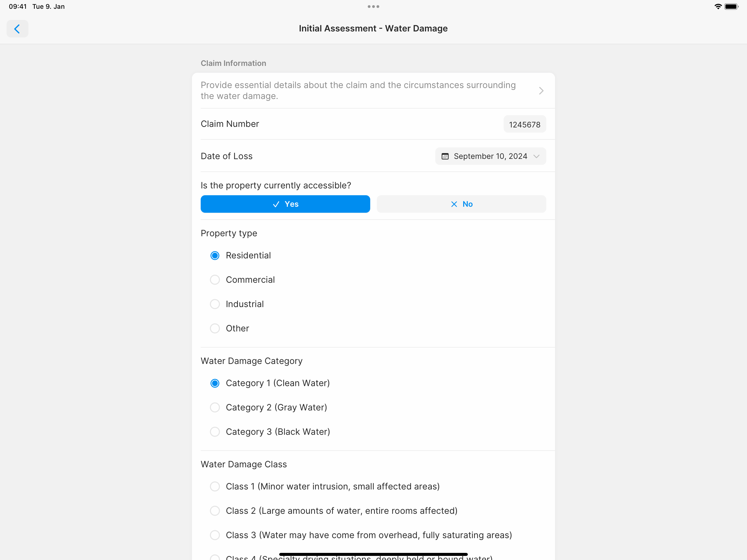
Task: Click the checkmark icon inside Yes button
Action: pos(276,204)
